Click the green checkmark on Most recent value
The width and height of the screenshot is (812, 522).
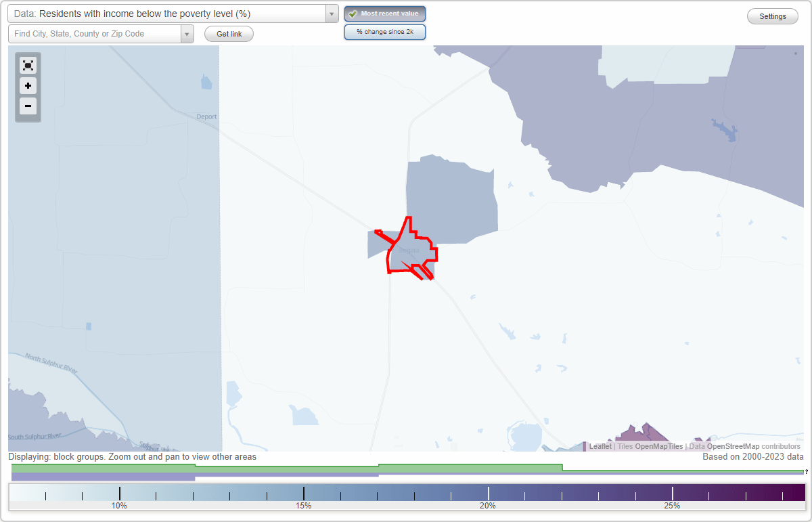(x=353, y=13)
